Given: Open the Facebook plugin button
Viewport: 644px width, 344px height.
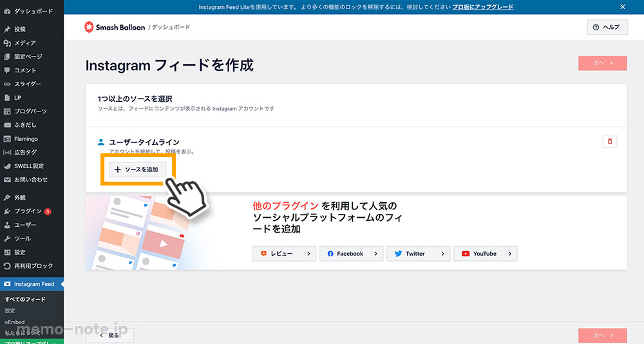Looking at the screenshot, I should [x=351, y=254].
